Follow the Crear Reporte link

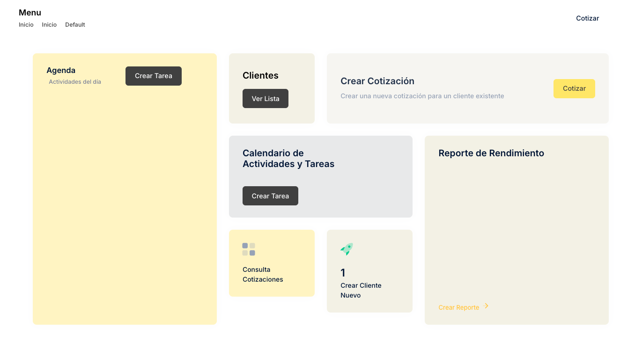coord(458,307)
